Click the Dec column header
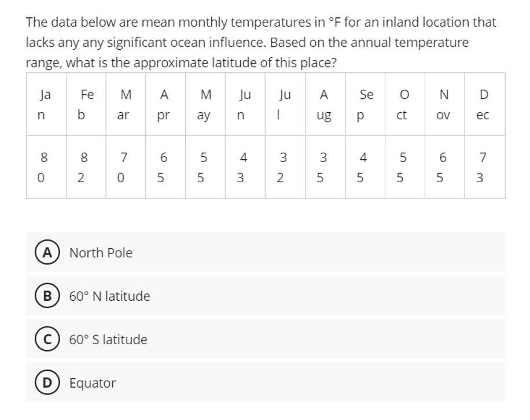Screen dimensions: 530x420 coord(483,105)
